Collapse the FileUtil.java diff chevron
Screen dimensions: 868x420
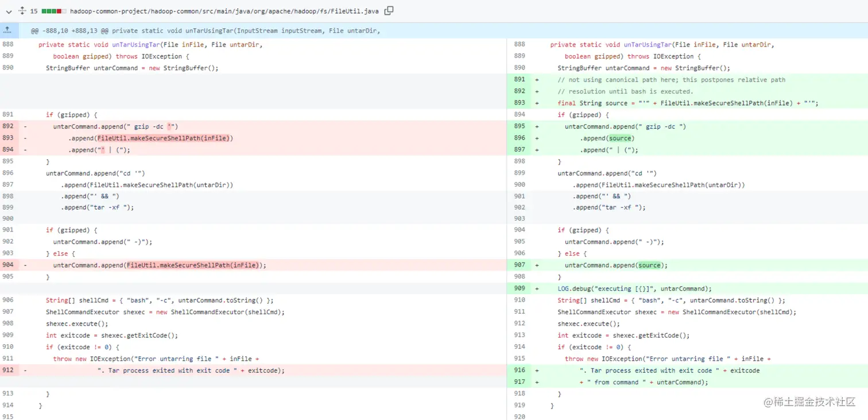9,11
